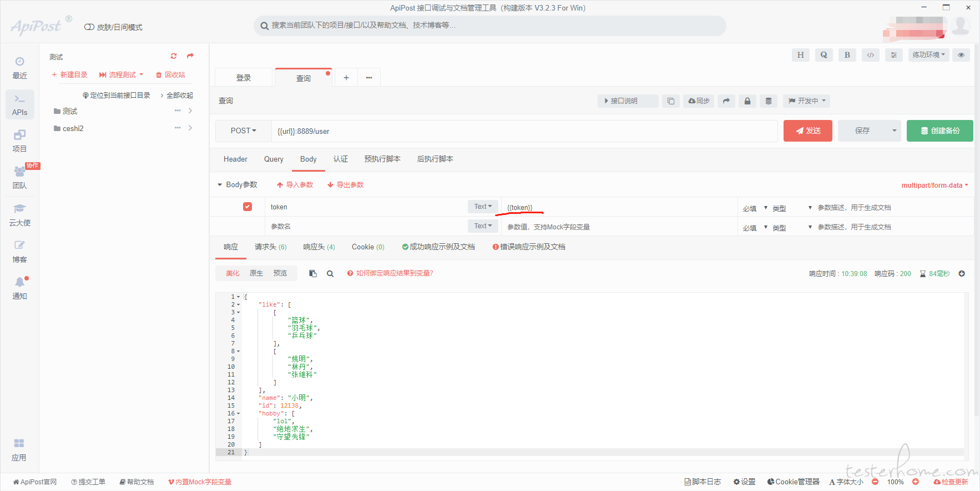Viewport: 980px width, 491px height.
Task: Click the {{token}} value field
Action: click(x=619, y=207)
